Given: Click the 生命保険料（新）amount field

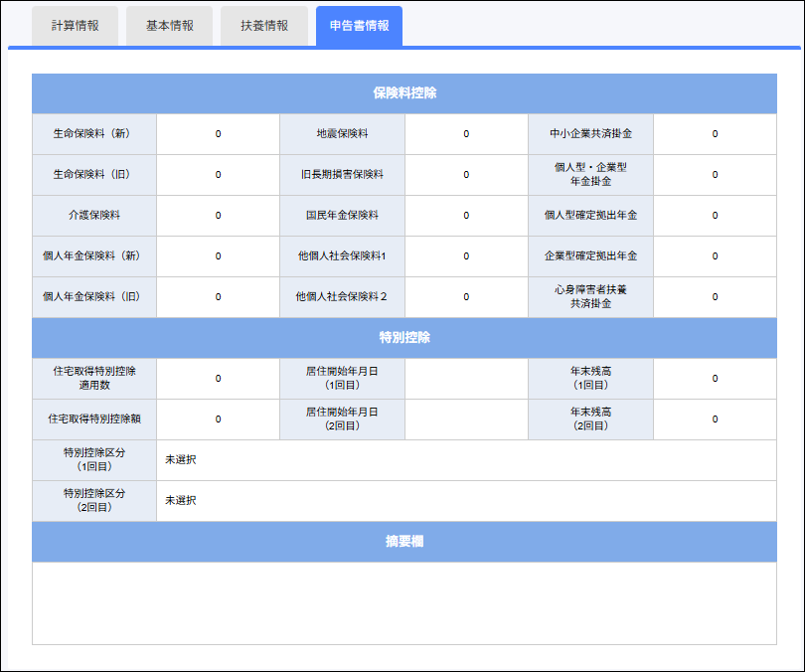Looking at the screenshot, I should [218, 132].
